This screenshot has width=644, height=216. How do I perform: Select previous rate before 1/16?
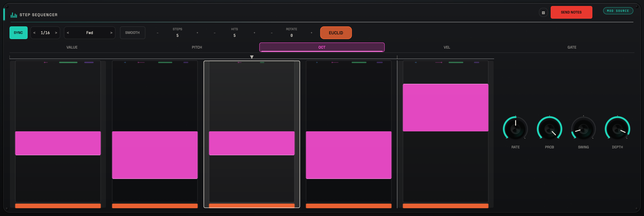click(35, 33)
